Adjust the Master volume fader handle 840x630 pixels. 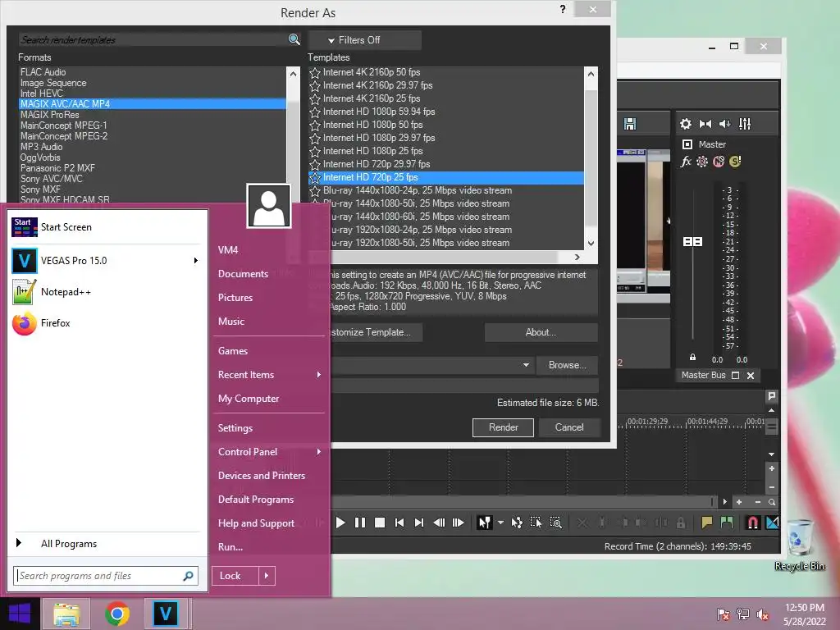[x=692, y=242]
